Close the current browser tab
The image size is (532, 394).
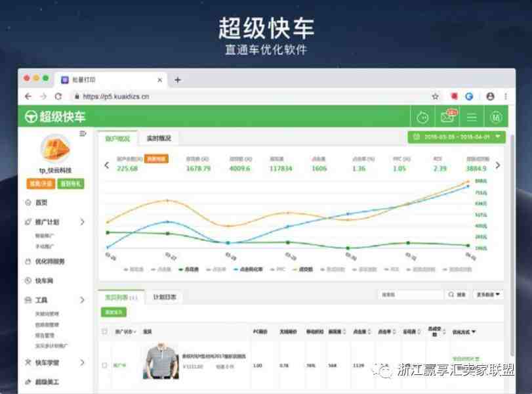pos(160,80)
